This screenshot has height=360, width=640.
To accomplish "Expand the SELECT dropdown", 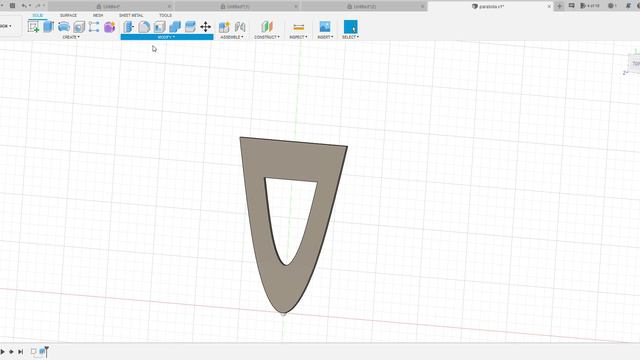I will [x=351, y=37].
